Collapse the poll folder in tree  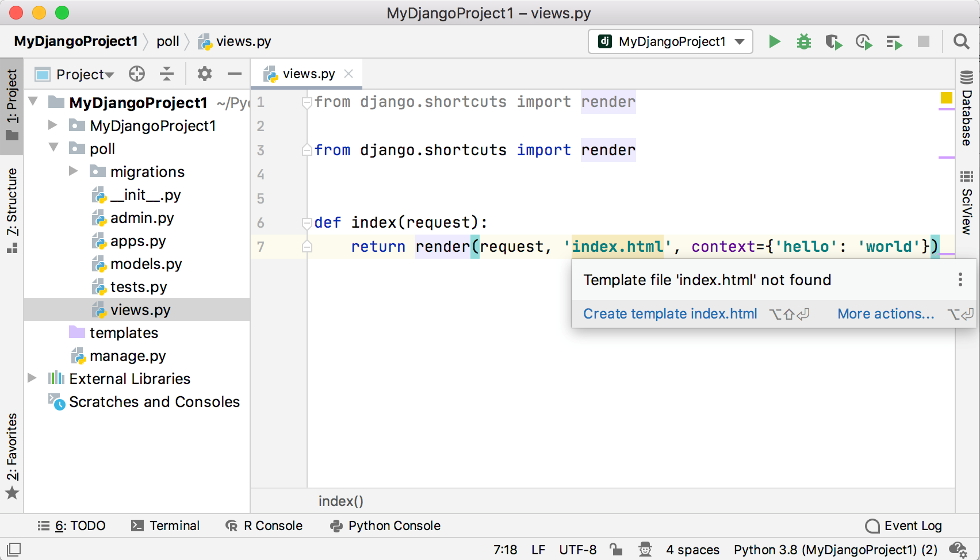point(53,148)
